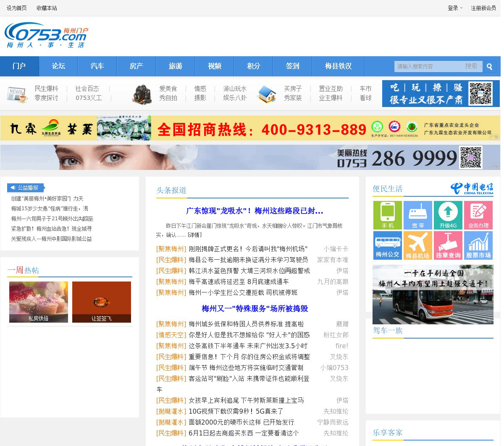Open 娱乐八卦 sub-nav link
Screen dimensions: 504x446
point(235,98)
